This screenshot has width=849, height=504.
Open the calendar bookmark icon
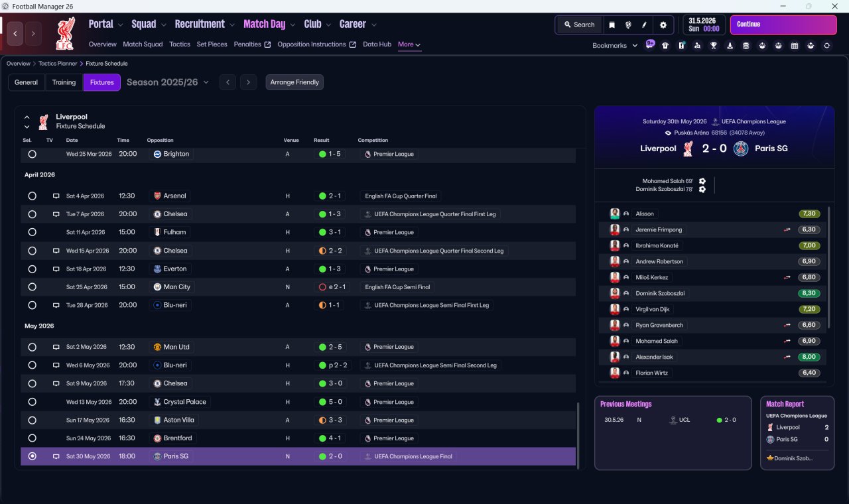point(795,46)
